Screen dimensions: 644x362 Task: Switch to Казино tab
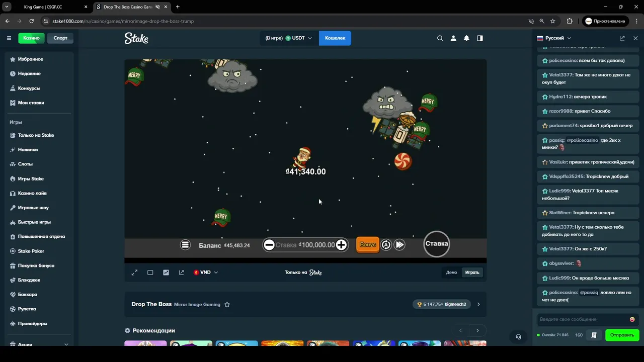point(31,38)
